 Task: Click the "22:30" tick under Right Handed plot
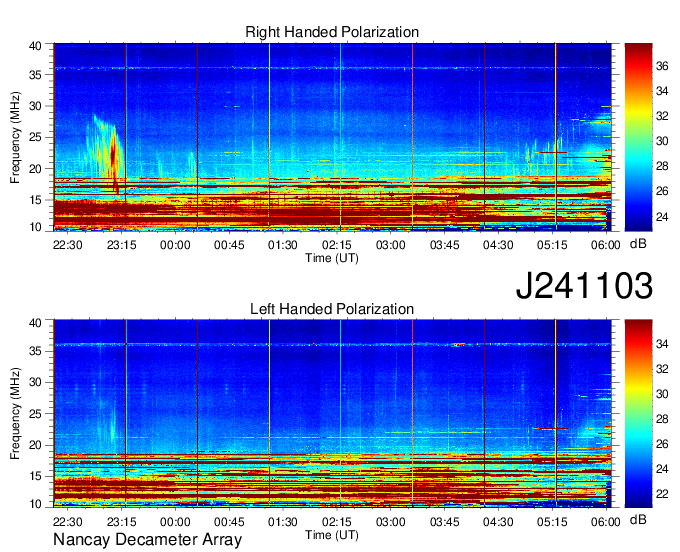click(68, 245)
